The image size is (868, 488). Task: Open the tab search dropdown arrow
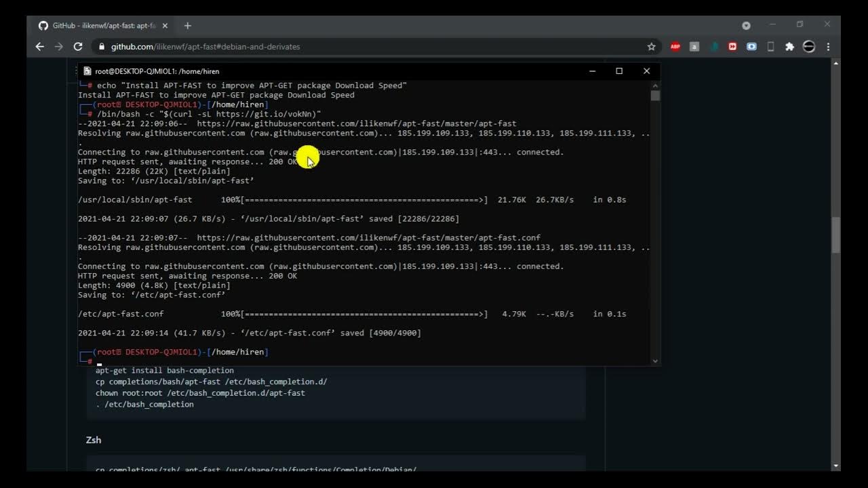click(746, 26)
